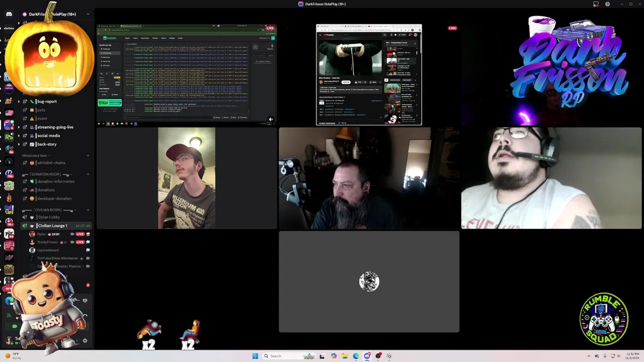The width and height of the screenshot is (644, 362).
Task: Select the Civilian Lounge 1 voice channel
Action: (x=55, y=226)
